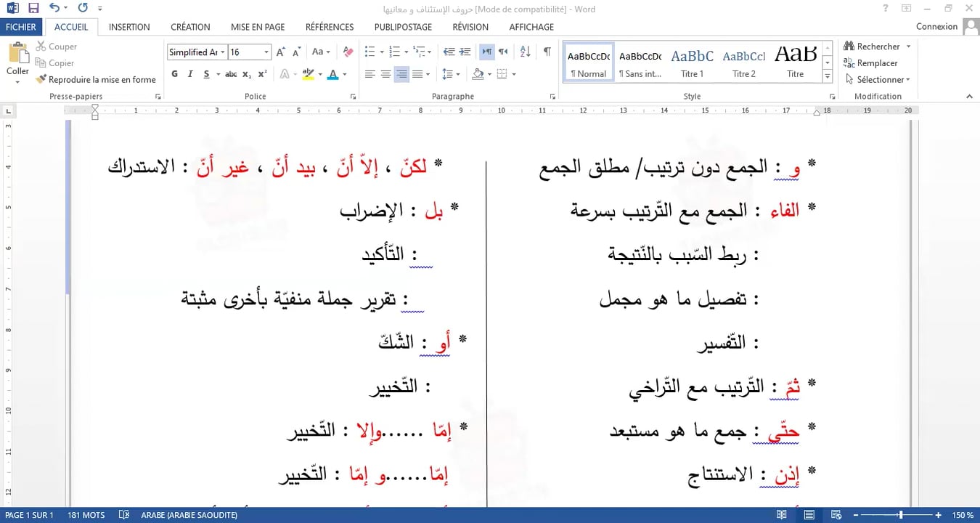Click the zoom slider in status bar
Screen dimensions: 980x523
[901, 515]
